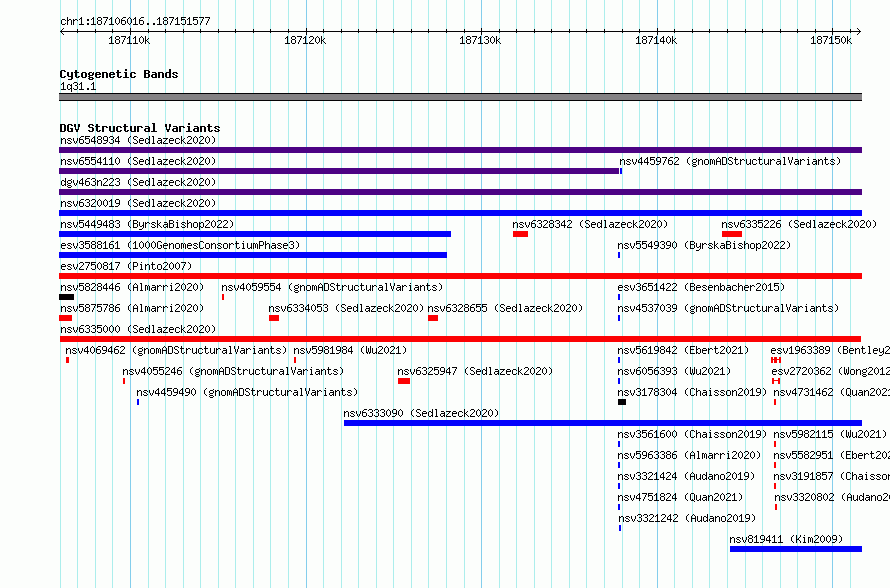
Task: Open the nsv3561600 (Chaisson2019) label
Action: tap(692, 434)
